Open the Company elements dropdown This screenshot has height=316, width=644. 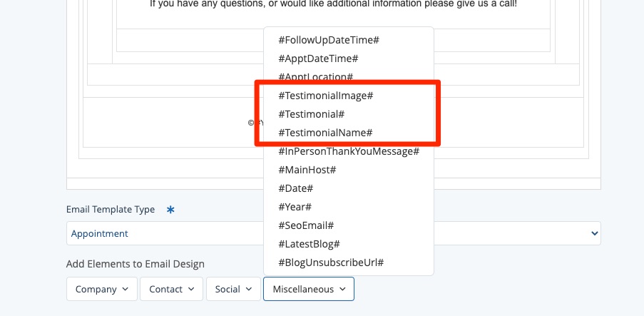coord(101,289)
